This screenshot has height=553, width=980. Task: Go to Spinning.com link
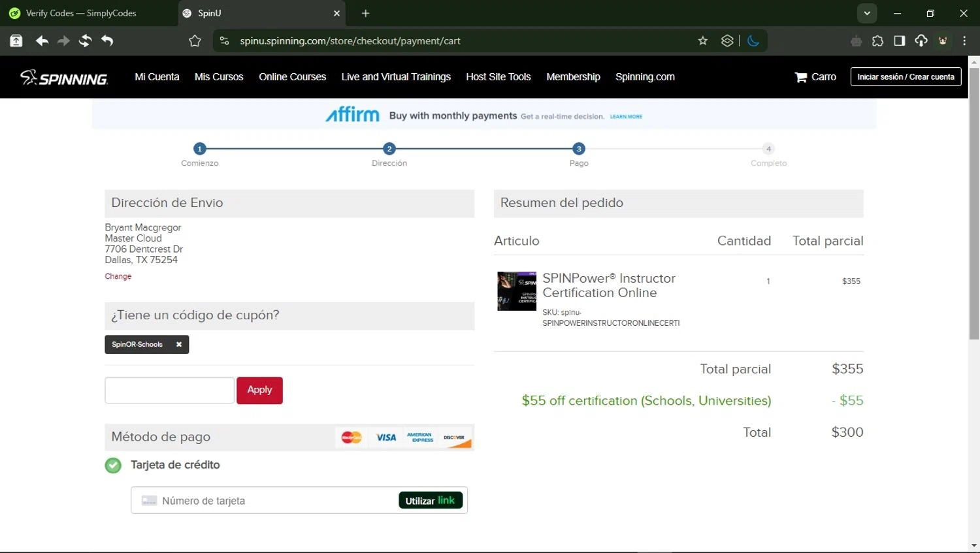pyautogui.click(x=645, y=77)
